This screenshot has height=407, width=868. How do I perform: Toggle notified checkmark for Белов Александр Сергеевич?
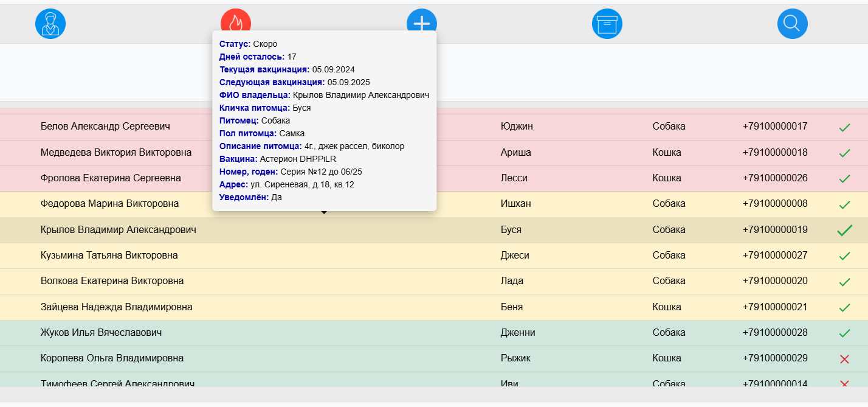click(844, 128)
